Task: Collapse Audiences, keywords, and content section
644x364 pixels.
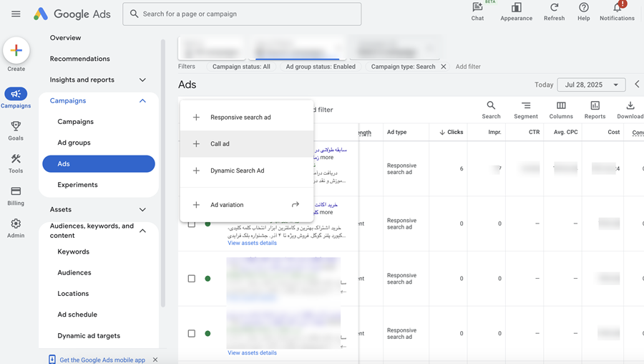Action: (142, 231)
